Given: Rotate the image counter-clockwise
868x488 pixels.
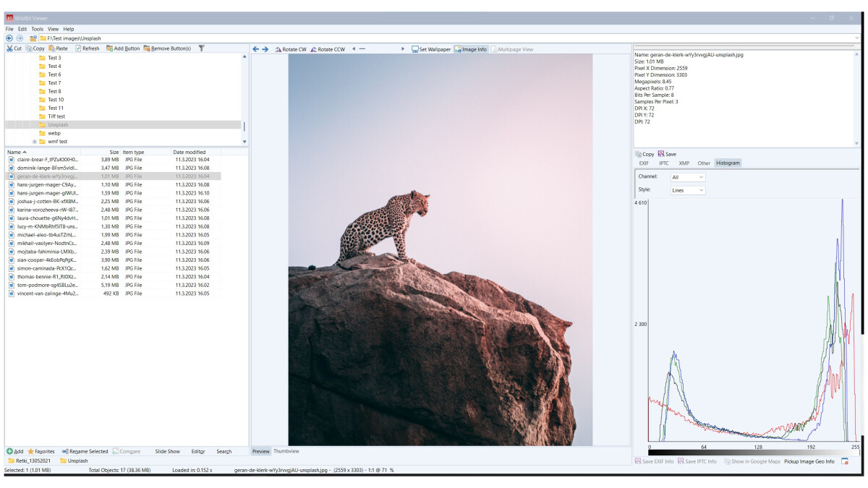Looking at the screenshot, I should pyautogui.click(x=328, y=49).
